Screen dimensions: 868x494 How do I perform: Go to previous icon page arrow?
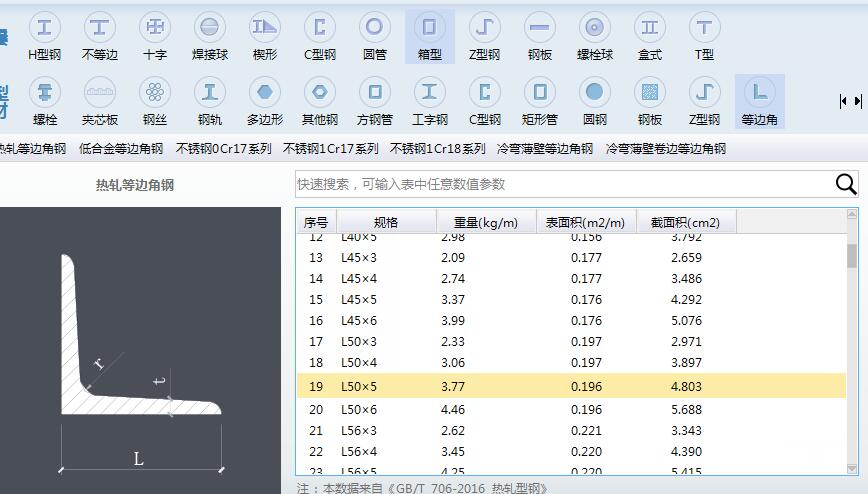click(843, 101)
